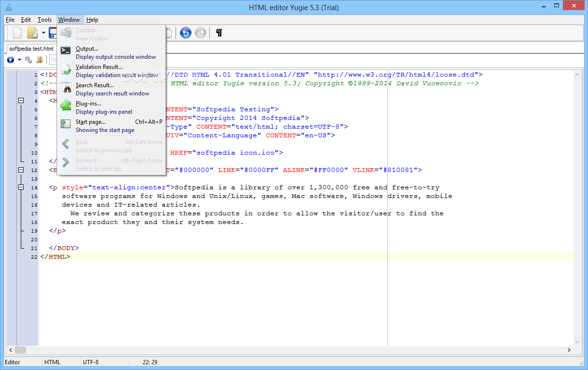This screenshot has height=370, width=588.
Task: Click the Yugie app icon in the title bar
Action: point(9,7)
